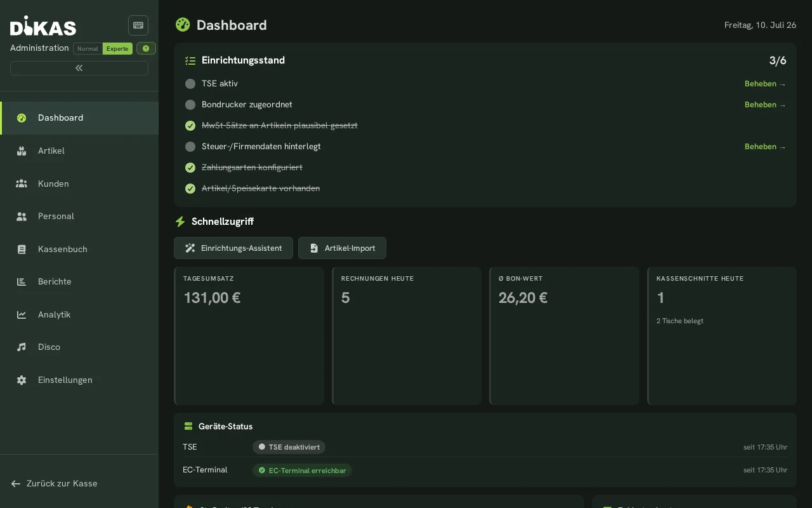Click the 'EC-Terminal' device label
This screenshot has width=812, height=508.
click(205, 470)
